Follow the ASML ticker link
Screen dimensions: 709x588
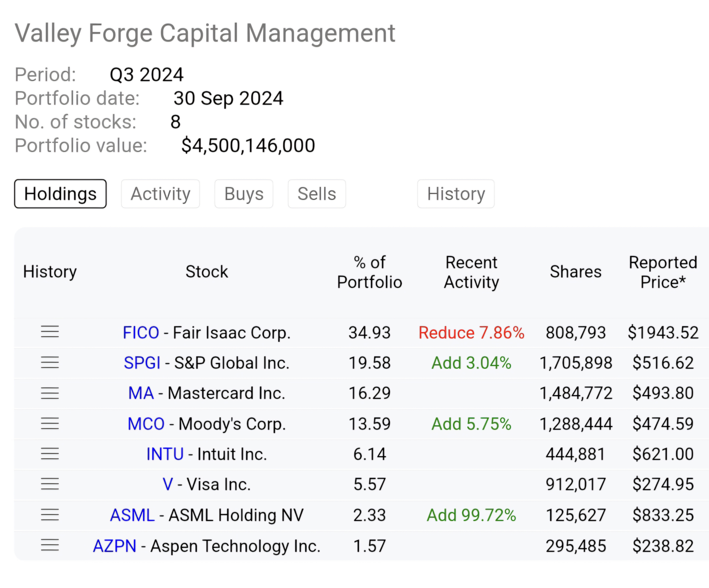132,515
